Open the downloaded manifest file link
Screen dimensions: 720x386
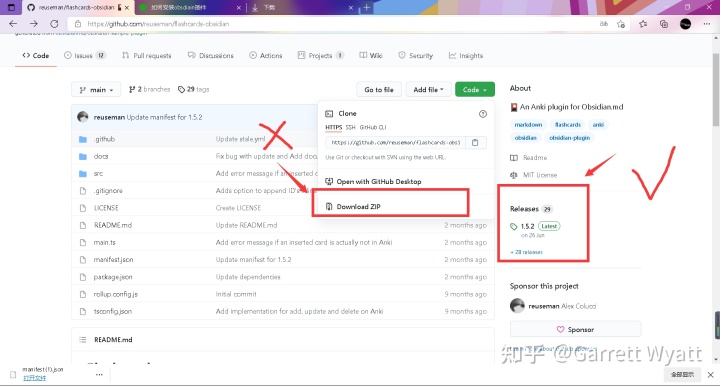[35, 378]
